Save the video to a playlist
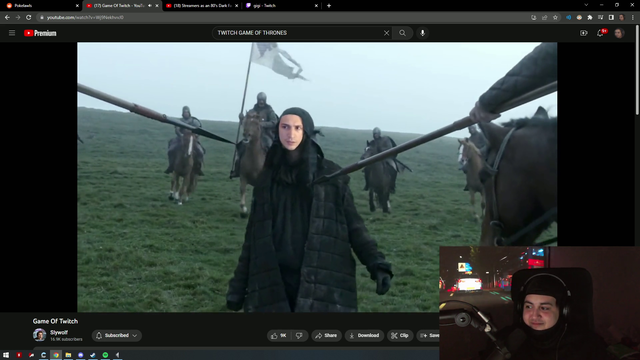Viewport: 640px width, 360px height. click(x=429, y=336)
